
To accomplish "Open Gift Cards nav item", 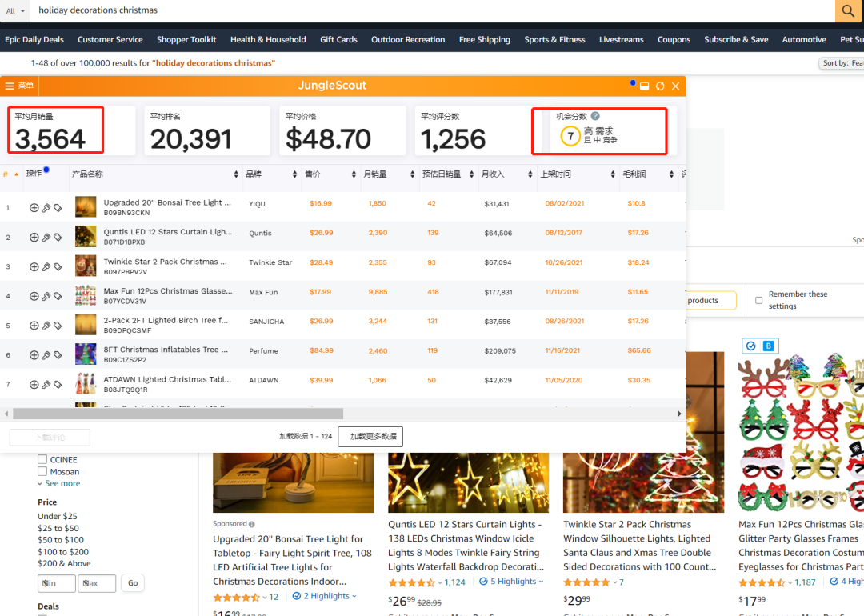I will tap(339, 40).
